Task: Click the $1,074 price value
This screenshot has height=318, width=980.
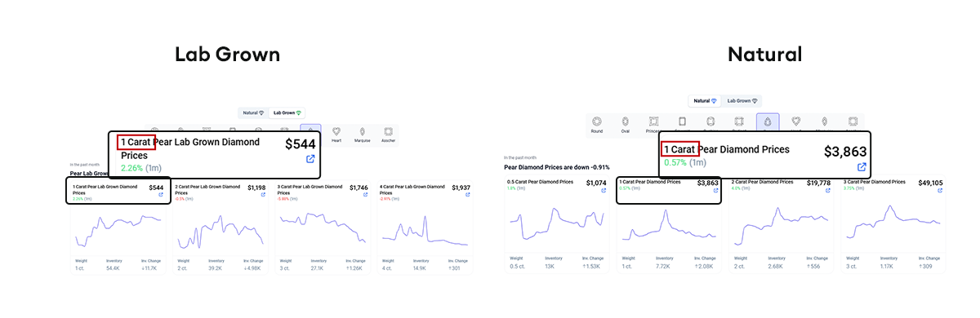Action: tap(597, 183)
